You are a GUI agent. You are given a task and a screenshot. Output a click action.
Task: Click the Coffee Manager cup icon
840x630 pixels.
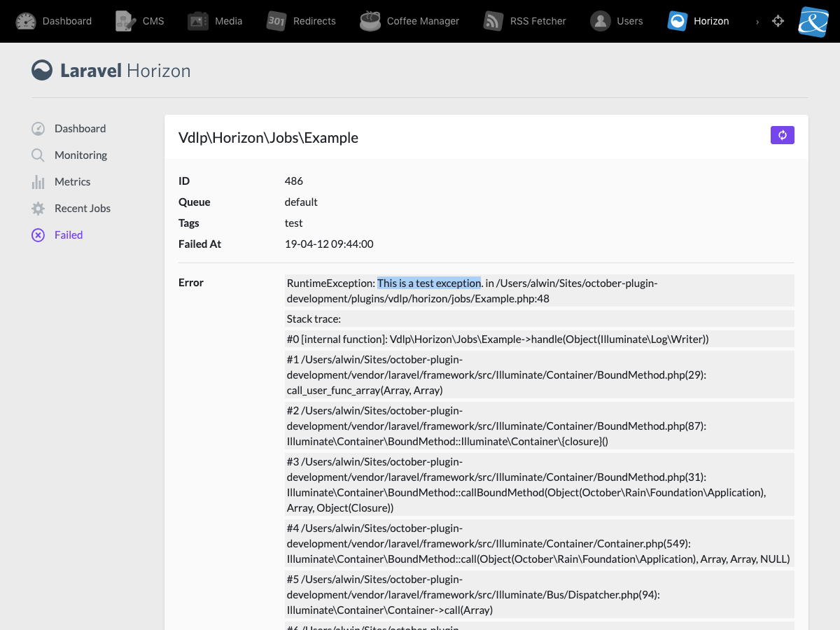pyautogui.click(x=370, y=21)
